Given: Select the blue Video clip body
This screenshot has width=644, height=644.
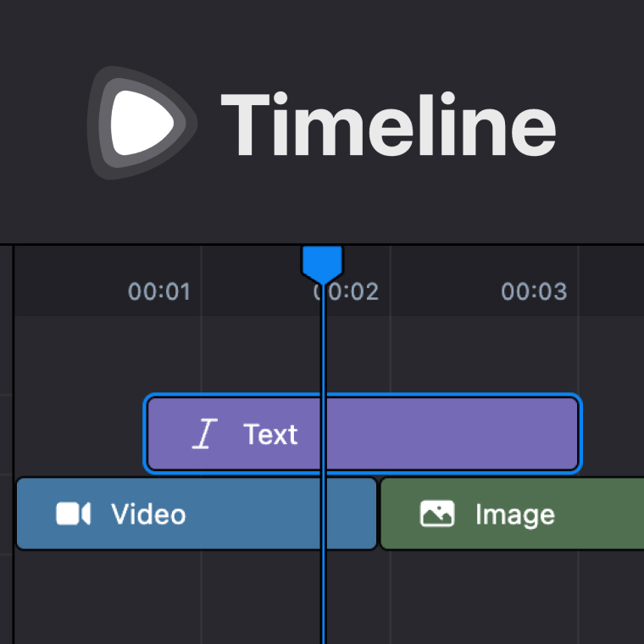Looking at the screenshot, I should tap(254, 514).
